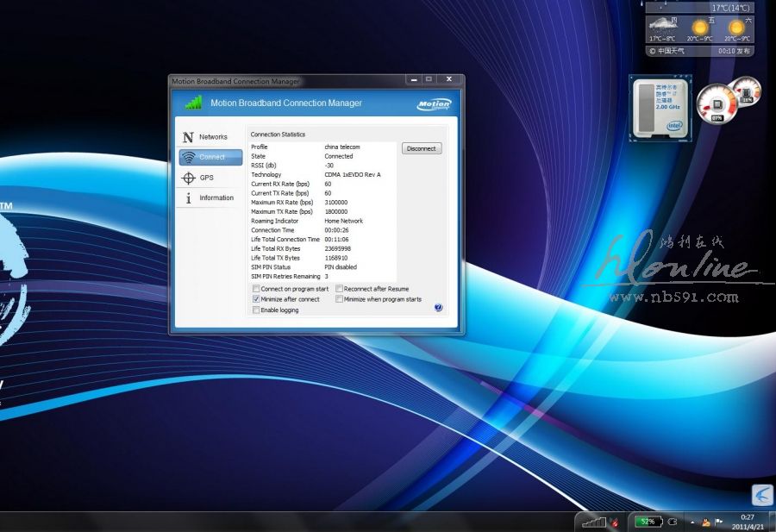Open the Information panel 'i' icon
The image size is (776, 532).
[188, 198]
